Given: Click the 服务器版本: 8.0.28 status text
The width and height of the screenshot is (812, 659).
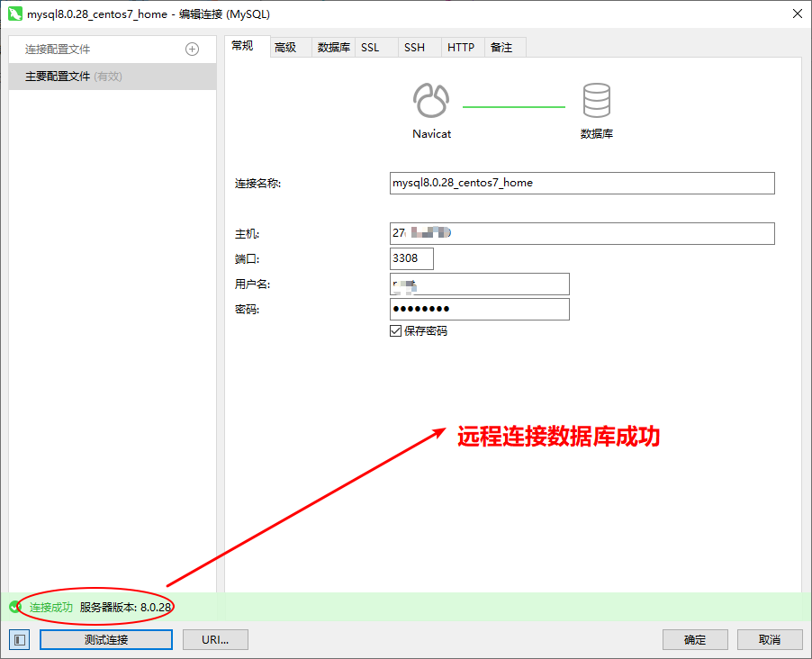Looking at the screenshot, I should (x=125, y=607).
